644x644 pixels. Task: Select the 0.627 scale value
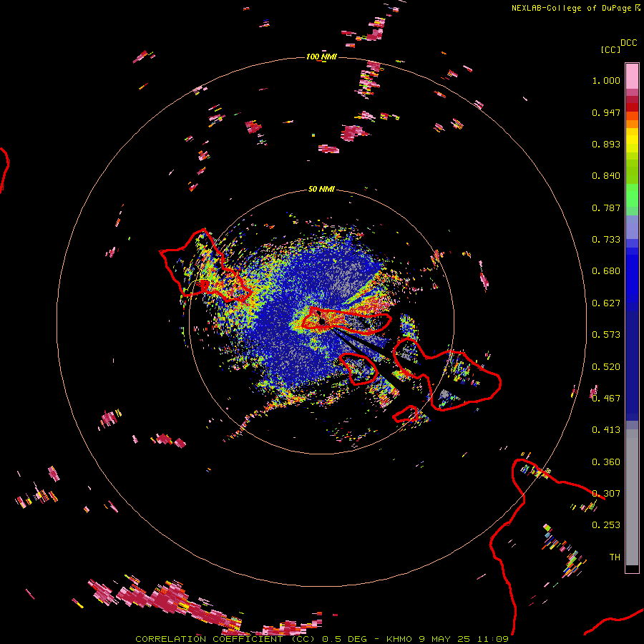tap(606, 303)
